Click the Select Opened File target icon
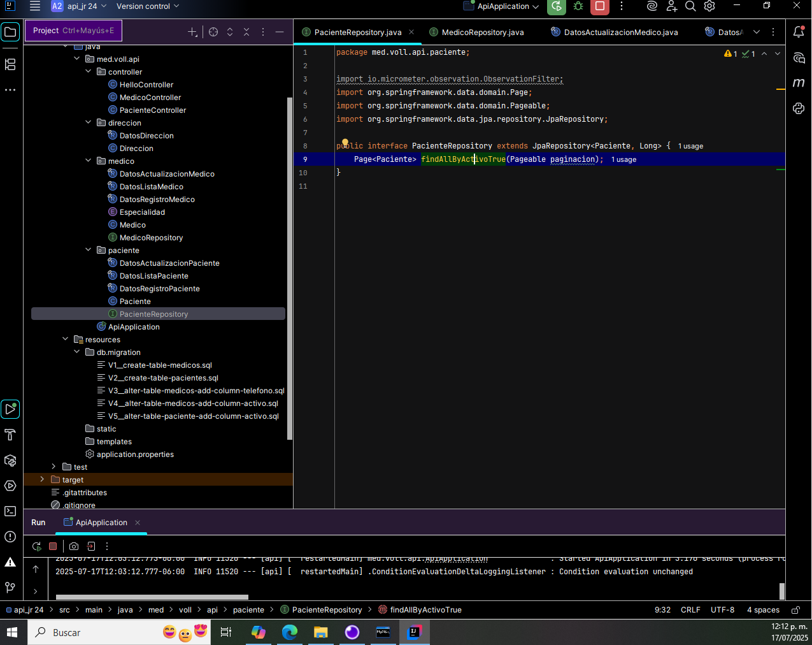The image size is (812, 645). click(x=213, y=32)
